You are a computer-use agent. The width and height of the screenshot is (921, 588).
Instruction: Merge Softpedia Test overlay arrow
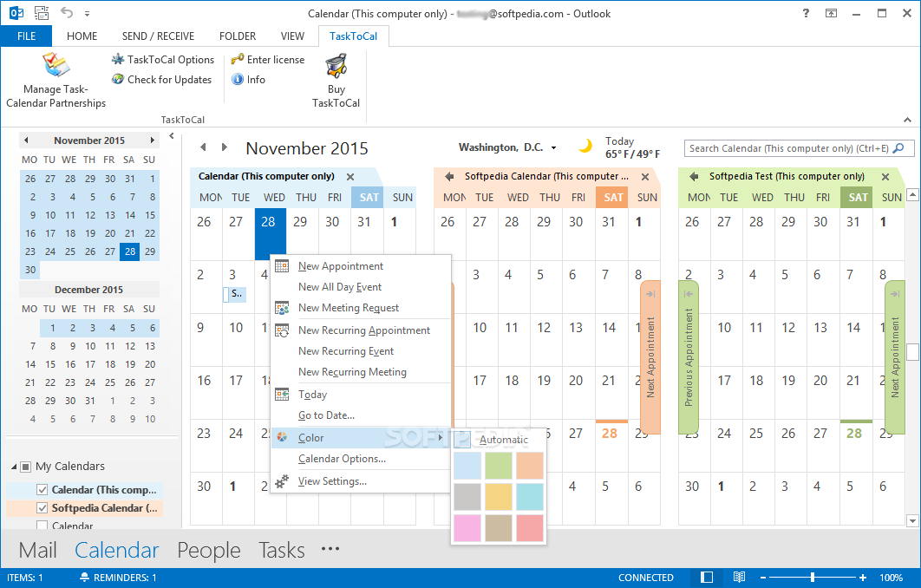695,176
